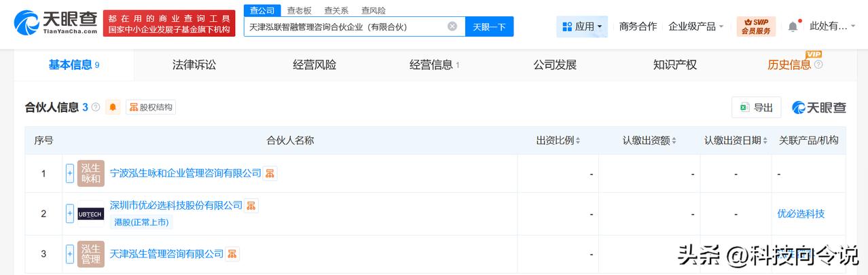This screenshot has width=868, height=275.
Task: Click the 序号 column header
Action: pos(44,141)
